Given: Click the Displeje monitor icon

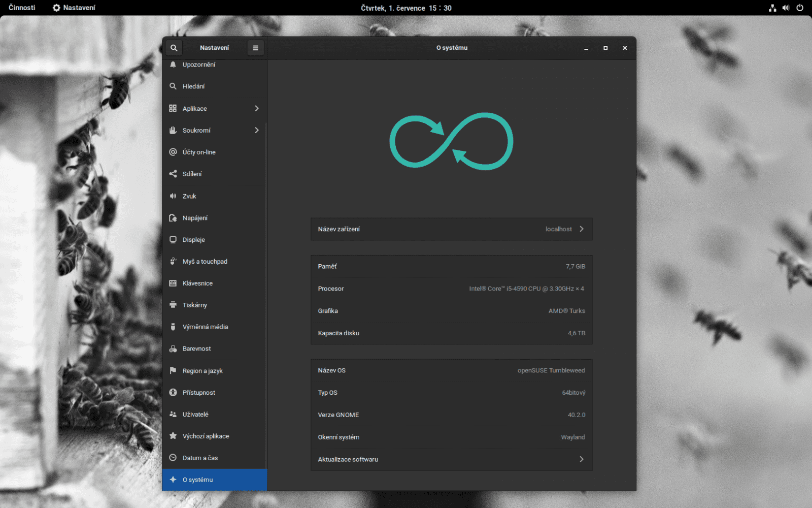Looking at the screenshot, I should point(173,239).
